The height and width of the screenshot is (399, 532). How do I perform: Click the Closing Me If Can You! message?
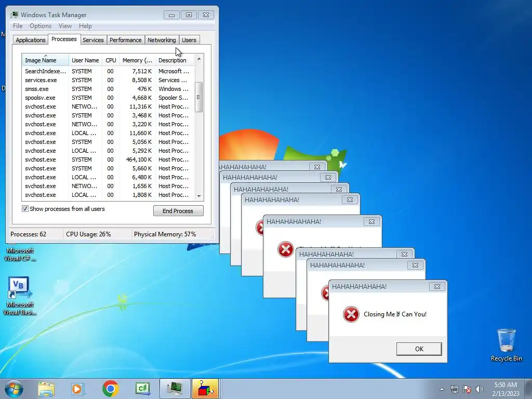pos(395,314)
